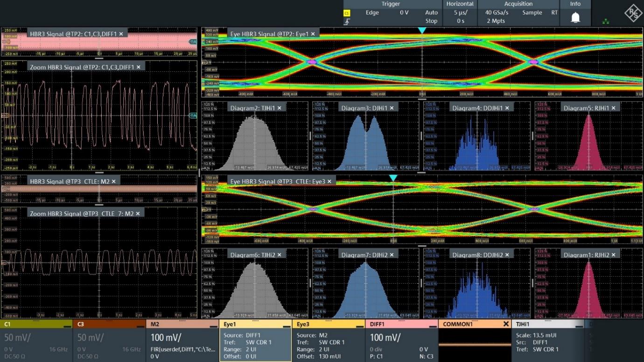
Task: Close the Diagram2: TJHi1 tab
Action: point(279,108)
